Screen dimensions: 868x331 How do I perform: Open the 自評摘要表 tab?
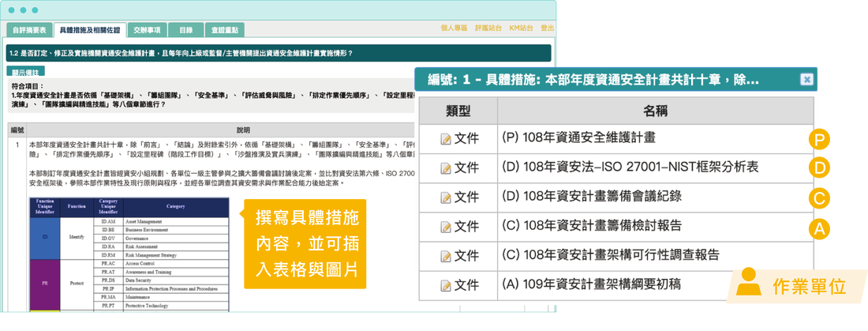(x=30, y=30)
